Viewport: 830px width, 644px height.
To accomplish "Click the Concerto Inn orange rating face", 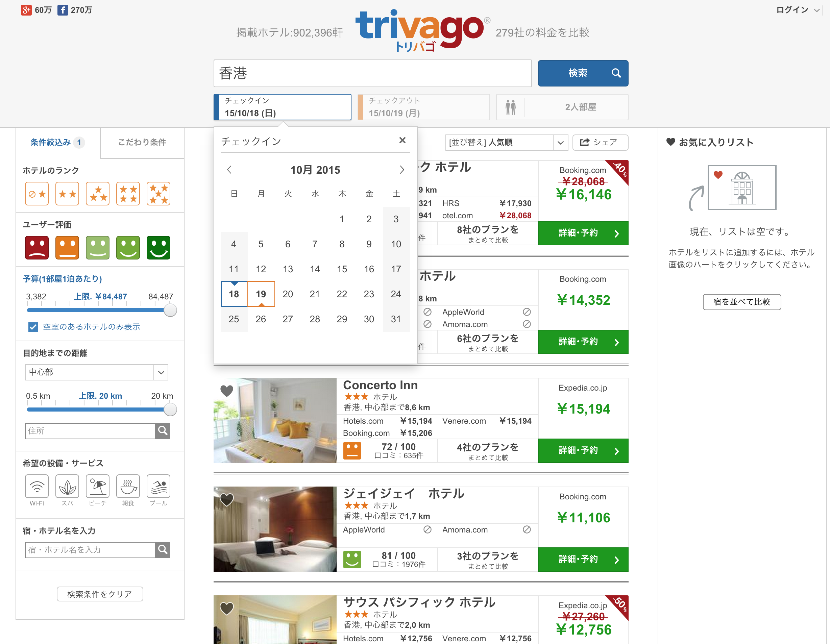I will pyautogui.click(x=352, y=451).
